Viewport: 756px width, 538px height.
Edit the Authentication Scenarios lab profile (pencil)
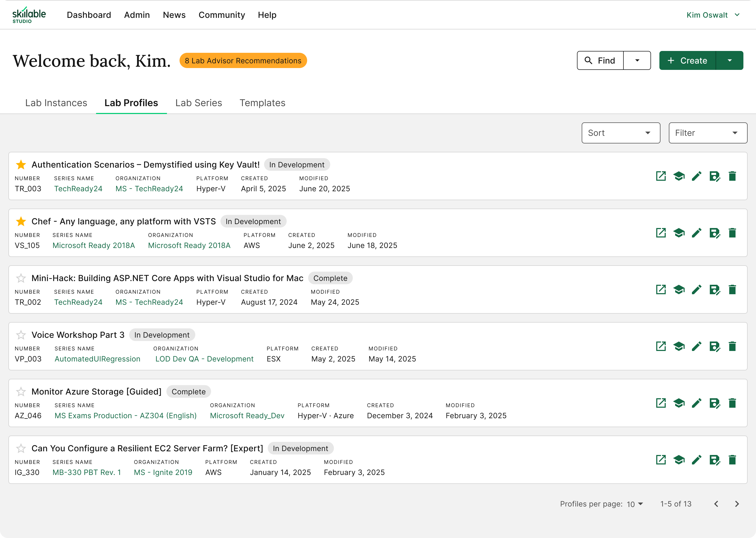pyautogui.click(x=697, y=176)
